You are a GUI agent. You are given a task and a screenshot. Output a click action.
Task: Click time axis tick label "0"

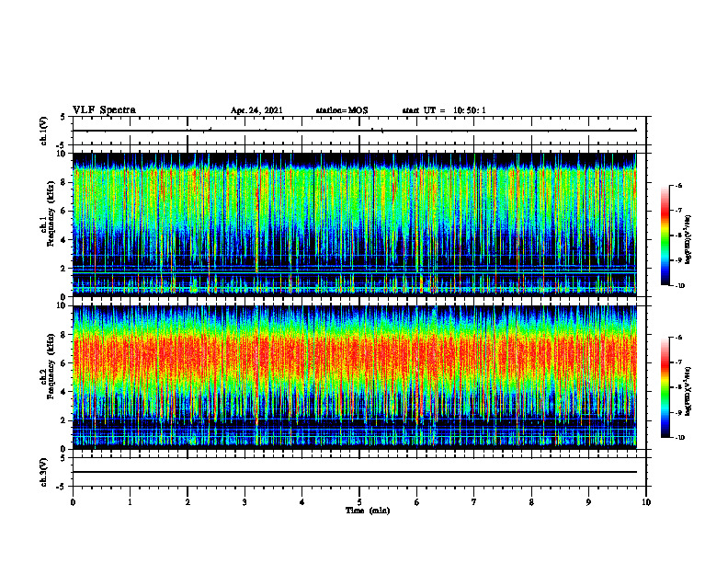(x=73, y=502)
